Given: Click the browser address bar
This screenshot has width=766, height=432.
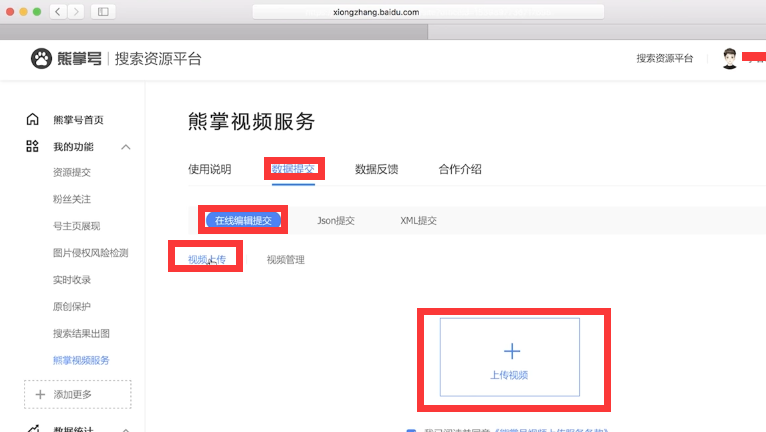Looking at the screenshot, I should pyautogui.click(x=428, y=12).
